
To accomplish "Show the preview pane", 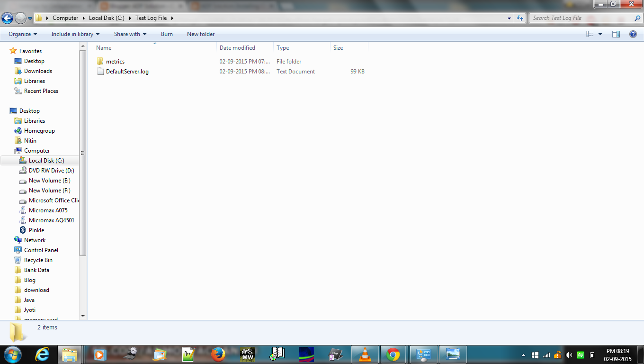I will [x=616, y=34].
